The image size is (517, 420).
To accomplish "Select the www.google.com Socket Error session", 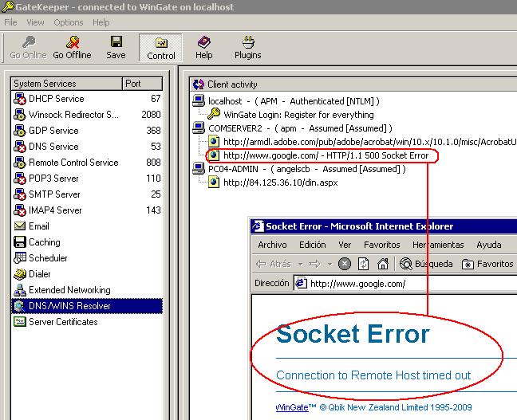I will pyautogui.click(x=318, y=155).
